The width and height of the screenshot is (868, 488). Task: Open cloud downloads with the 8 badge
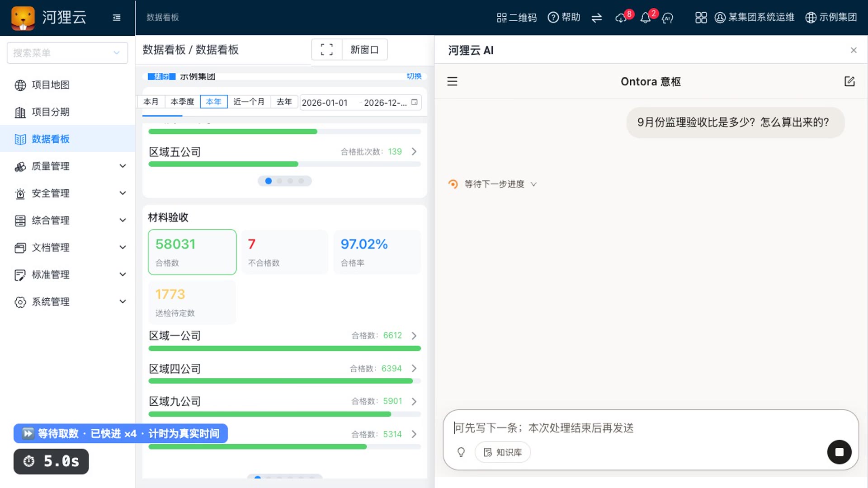tap(622, 18)
